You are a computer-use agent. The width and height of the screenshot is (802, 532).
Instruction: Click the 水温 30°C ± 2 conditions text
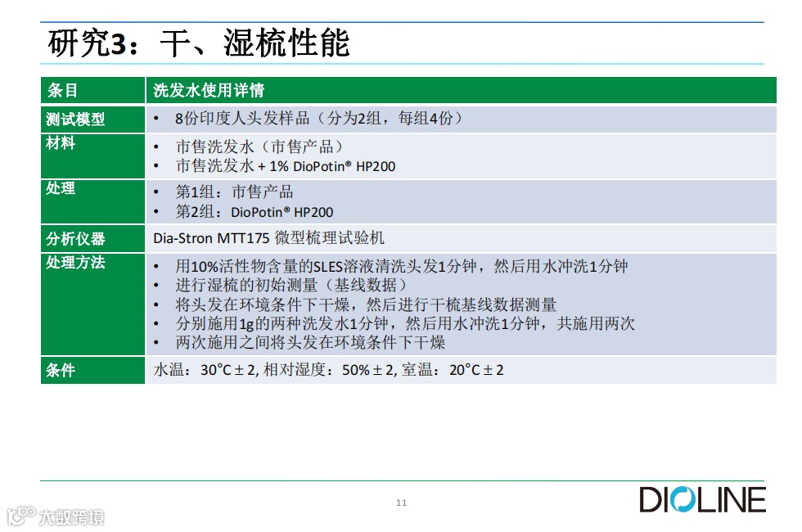(x=328, y=370)
